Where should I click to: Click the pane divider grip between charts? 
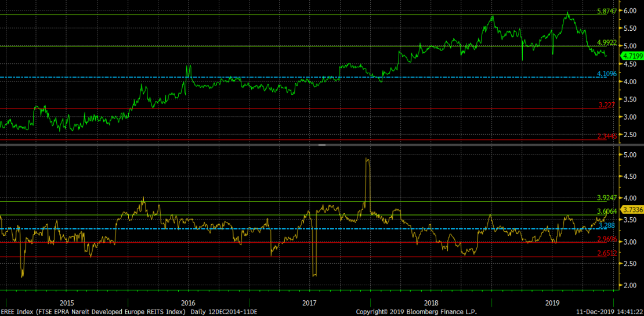[322, 145]
